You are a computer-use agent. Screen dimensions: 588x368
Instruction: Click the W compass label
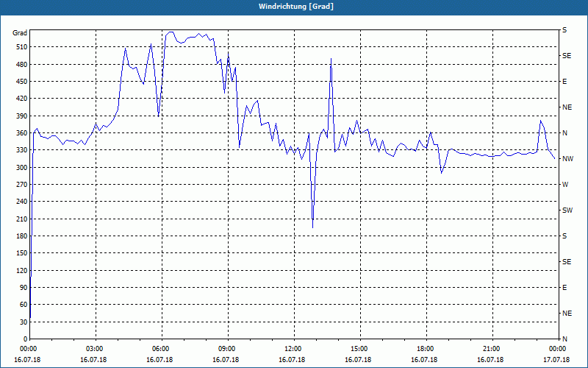coord(565,185)
